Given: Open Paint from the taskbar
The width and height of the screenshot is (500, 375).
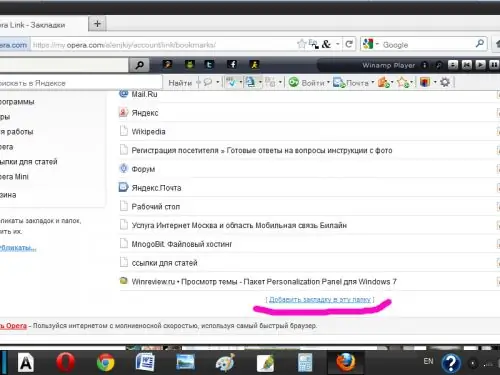Looking at the screenshot, I should click(x=225, y=362).
